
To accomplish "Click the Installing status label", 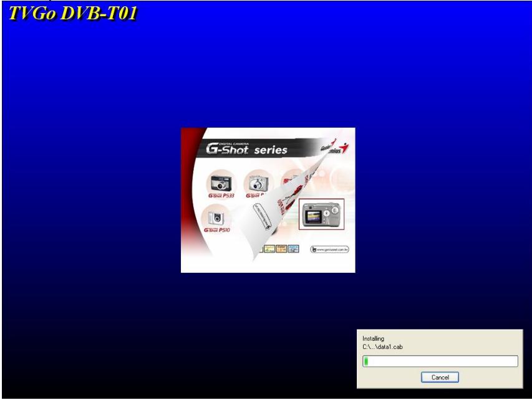I will coord(373,339).
